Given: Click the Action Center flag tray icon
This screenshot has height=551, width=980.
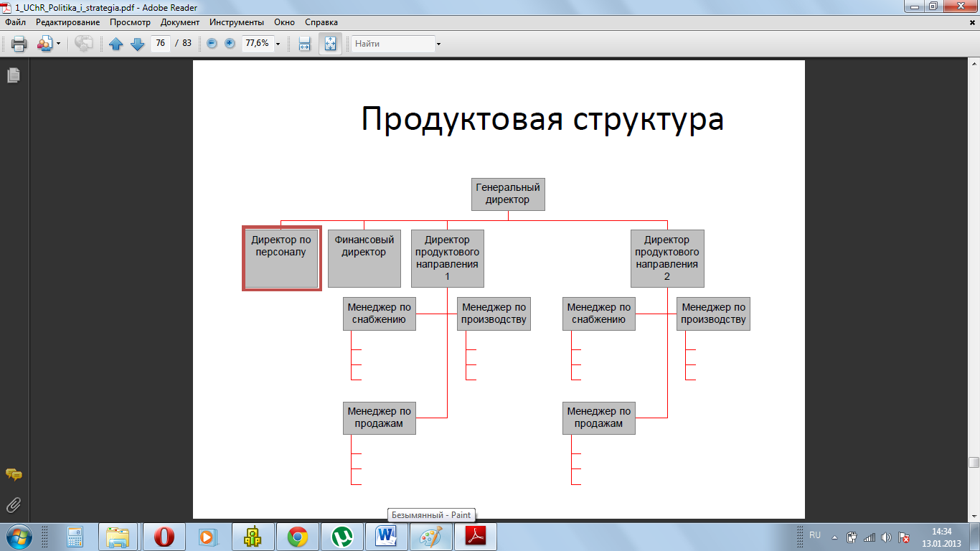Looking at the screenshot, I should click(x=905, y=537).
